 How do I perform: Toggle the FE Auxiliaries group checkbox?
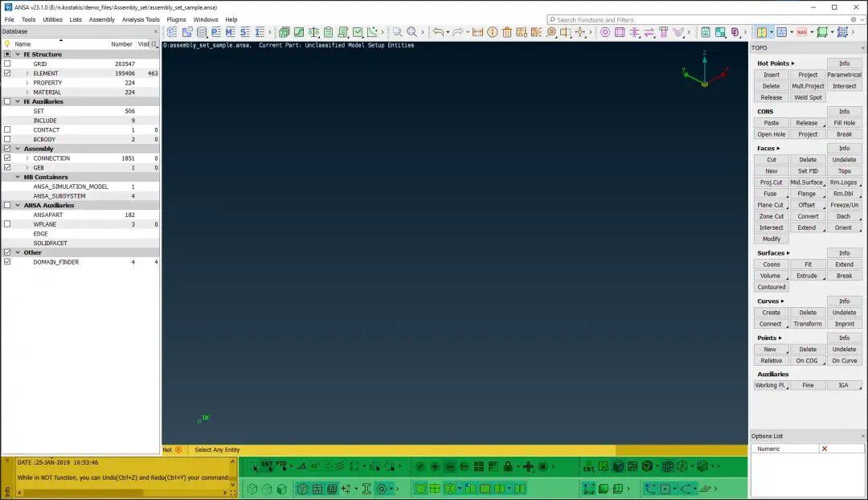[7, 101]
